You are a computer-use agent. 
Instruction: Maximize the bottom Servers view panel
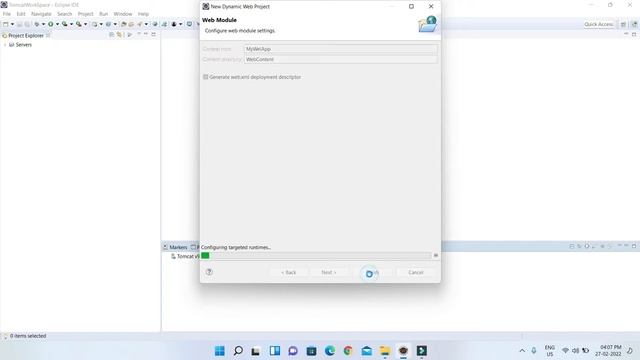634,246
